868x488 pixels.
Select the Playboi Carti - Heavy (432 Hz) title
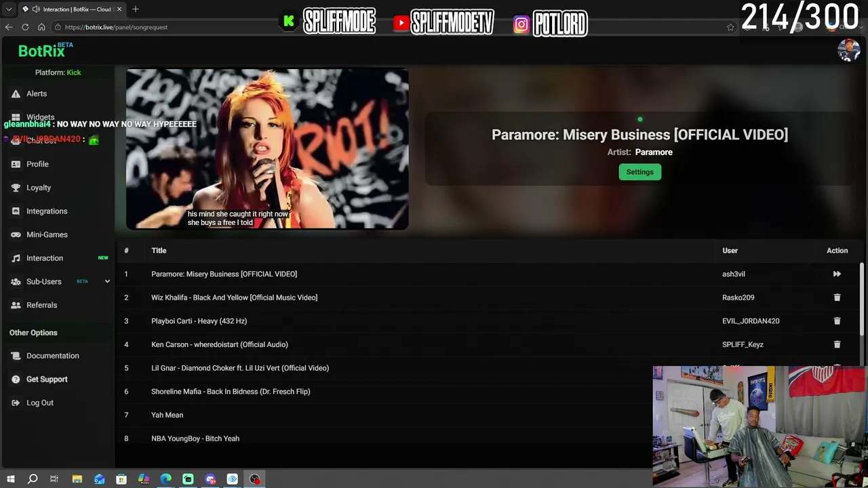pyautogui.click(x=199, y=321)
